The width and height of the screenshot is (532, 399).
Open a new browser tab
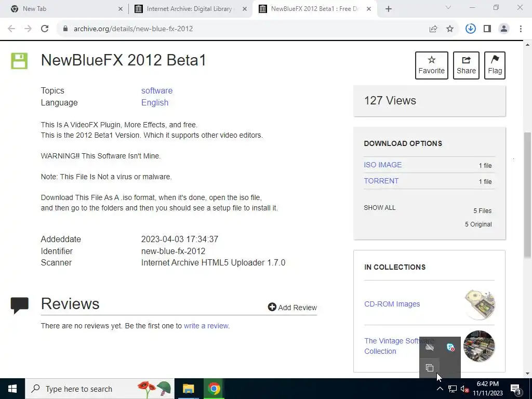[x=389, y=9]
